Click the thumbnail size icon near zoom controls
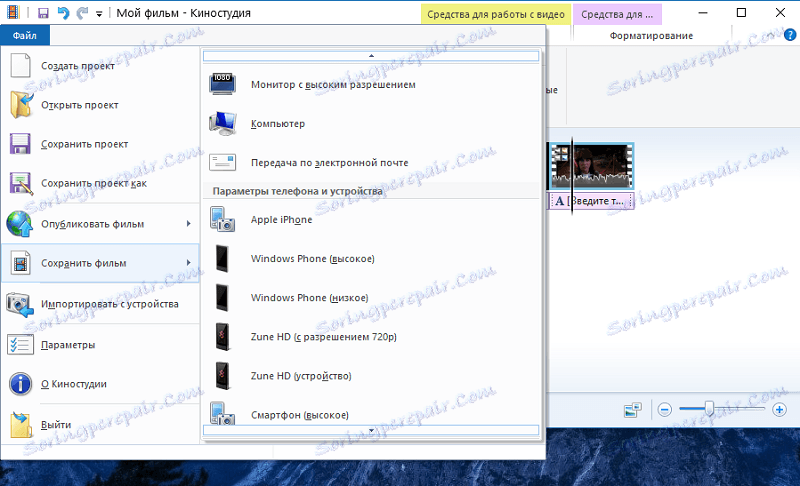Viewport: 800px width, 486px height. (633, 409)
